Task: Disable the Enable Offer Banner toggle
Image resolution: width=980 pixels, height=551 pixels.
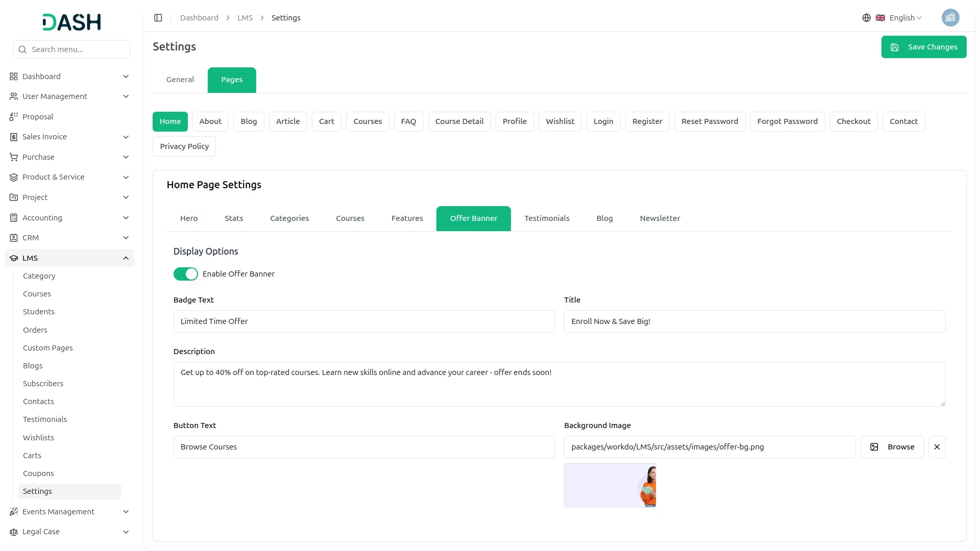Action: 185,274
